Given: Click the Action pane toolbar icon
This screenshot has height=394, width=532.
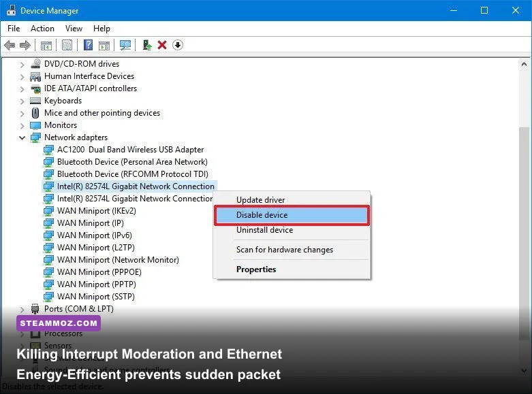Looking at the screenshot, I should coord(104,45).
